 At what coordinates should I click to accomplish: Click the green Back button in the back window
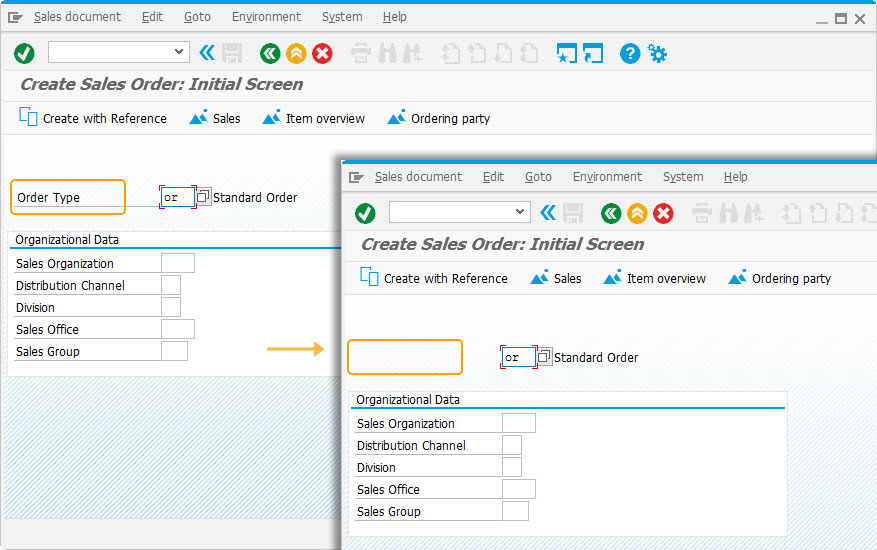(270, 54)
